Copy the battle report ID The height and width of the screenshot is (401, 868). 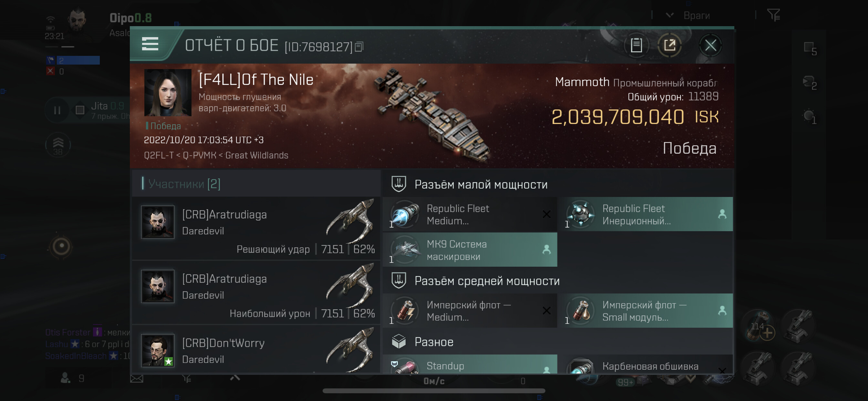359,47
